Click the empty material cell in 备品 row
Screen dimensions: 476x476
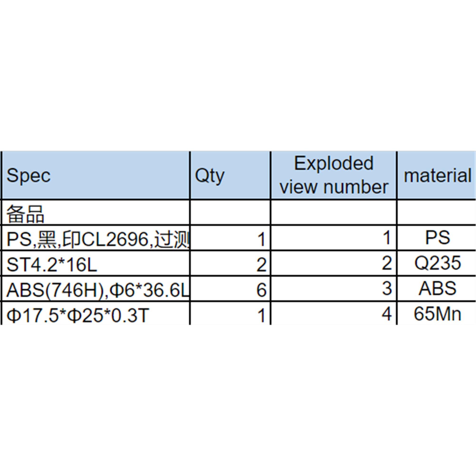437,212
